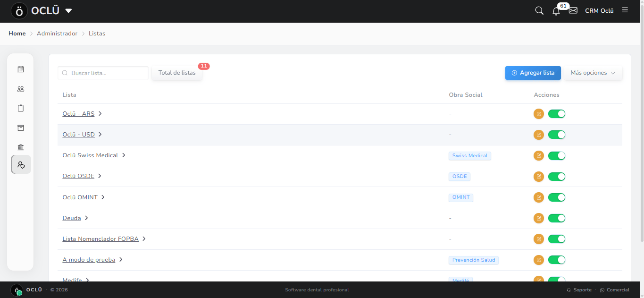This screenshot has width=644, height=298.
Task: Edit the A modo de prueba list
Action: 539,260
